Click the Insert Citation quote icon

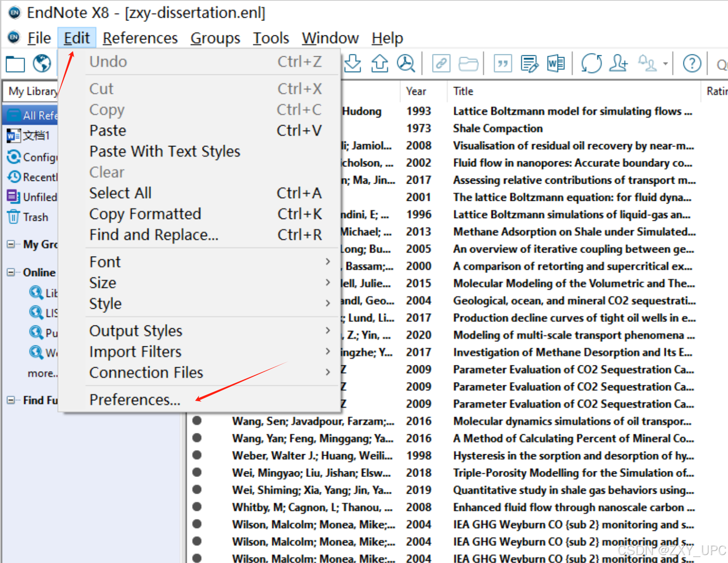(503, 63)
